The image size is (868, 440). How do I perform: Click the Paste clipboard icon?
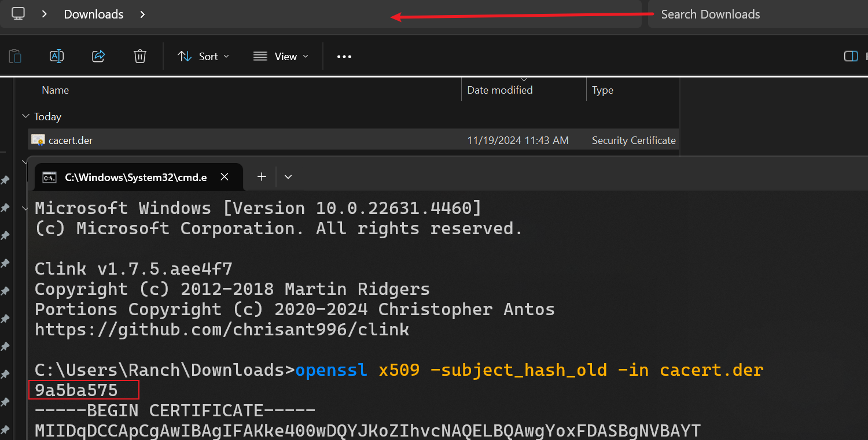coord(15,56)
